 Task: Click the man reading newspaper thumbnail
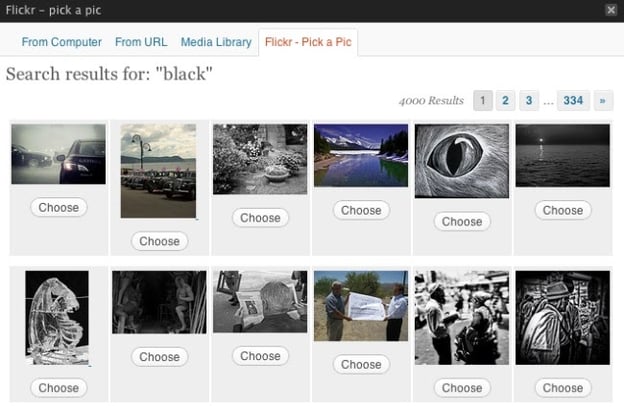click(260, 301)
